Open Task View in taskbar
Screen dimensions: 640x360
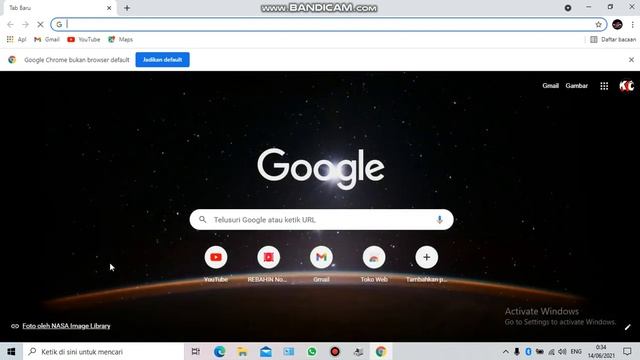pyautogui.click(x=196, y=351)
